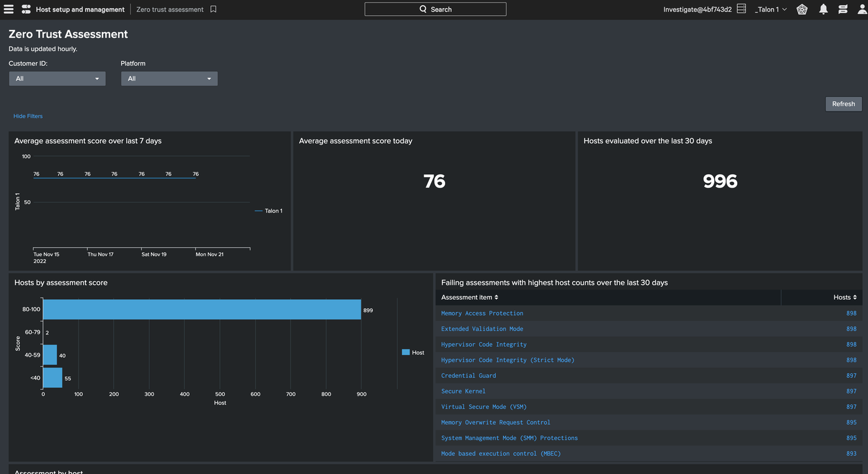Click in the Search field
The width and height of the screenshot is (868, 474).
[435, 9]
